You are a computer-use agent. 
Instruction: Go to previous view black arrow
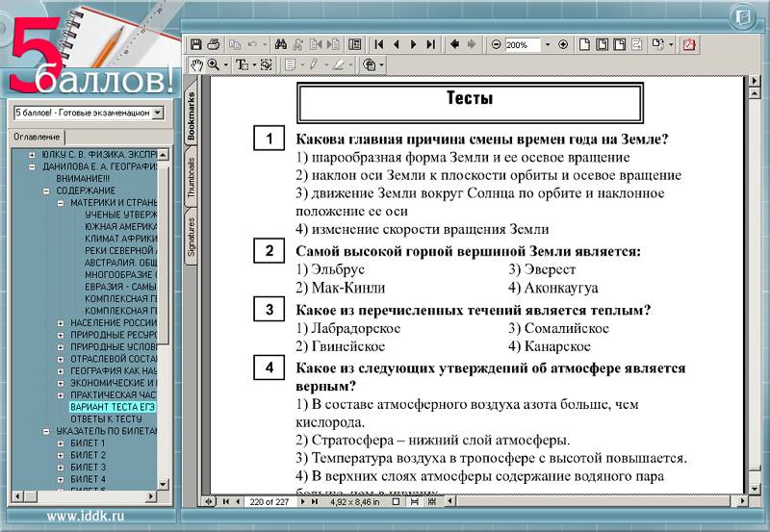[x=454, y=44]
